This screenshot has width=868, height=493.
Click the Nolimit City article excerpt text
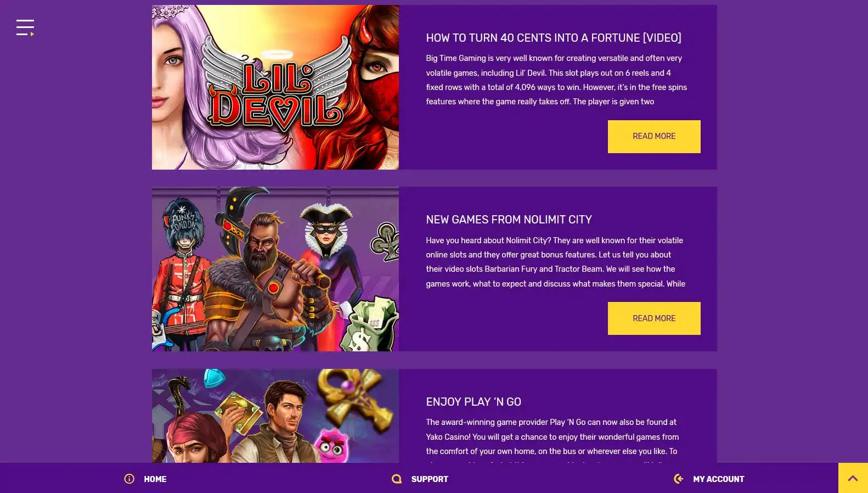pos(555,262)
